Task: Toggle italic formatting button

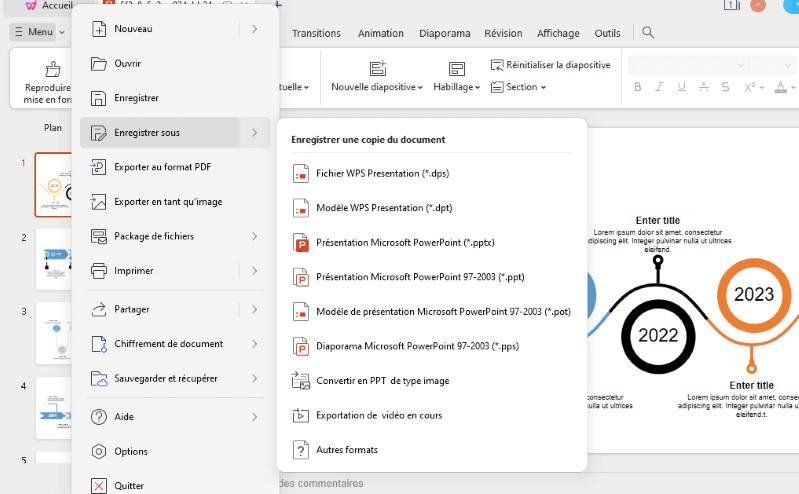Action: [659, 87]
